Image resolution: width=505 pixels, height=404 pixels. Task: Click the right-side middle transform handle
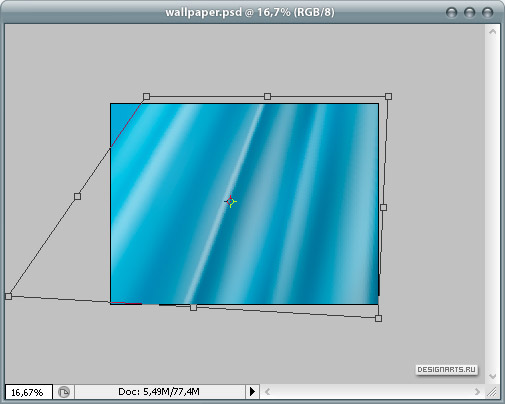click(x=383, y=207)
